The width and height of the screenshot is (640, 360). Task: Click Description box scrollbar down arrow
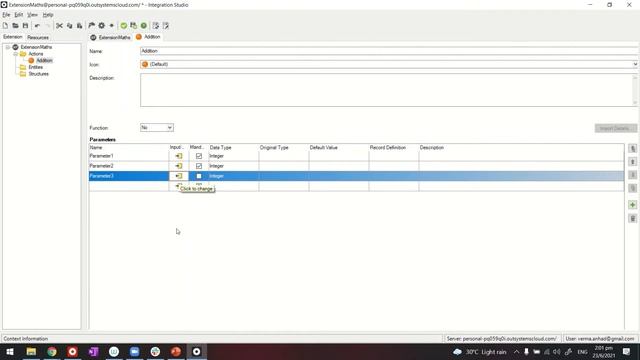click(x=635, y=103)
